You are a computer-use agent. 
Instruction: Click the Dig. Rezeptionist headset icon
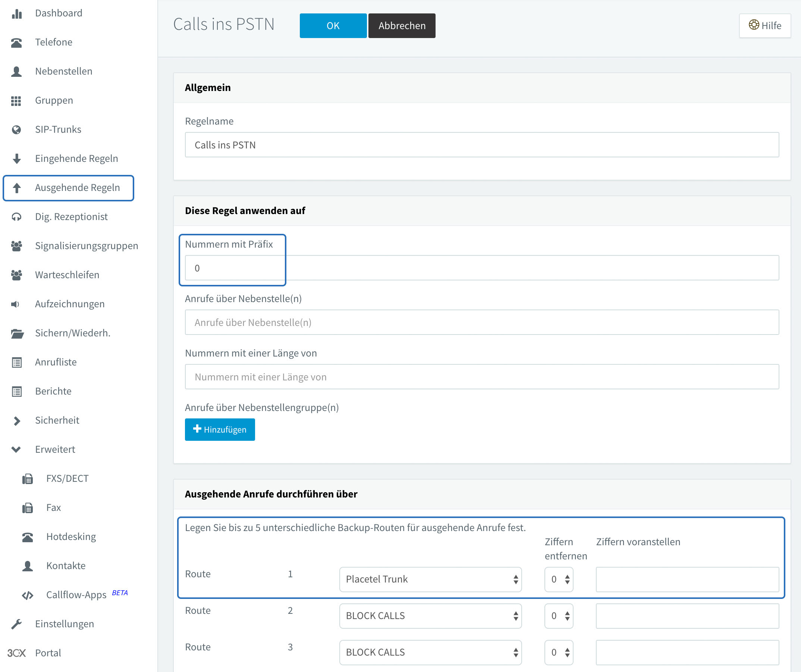[x=16, y=217]
